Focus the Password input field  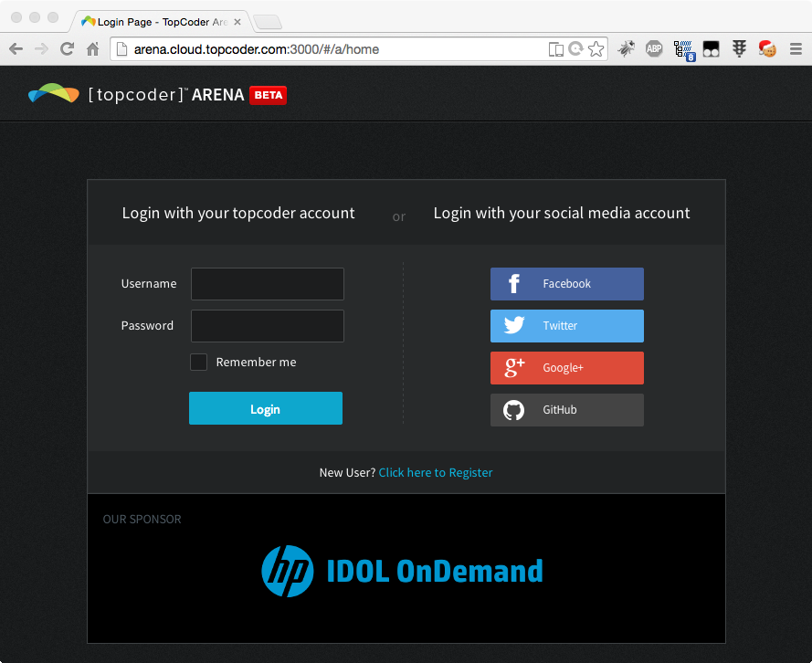coord(268,326)
